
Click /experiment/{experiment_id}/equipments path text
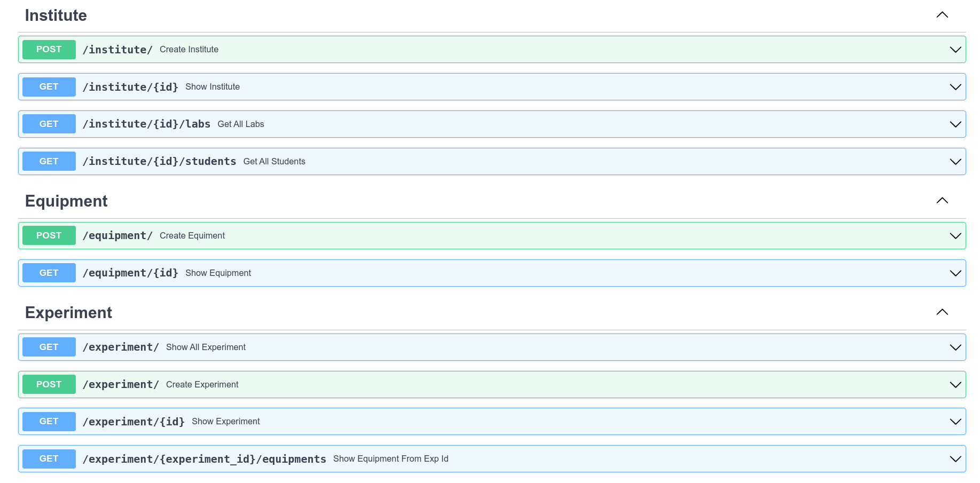pyautogui.click(x=204, y=459)
